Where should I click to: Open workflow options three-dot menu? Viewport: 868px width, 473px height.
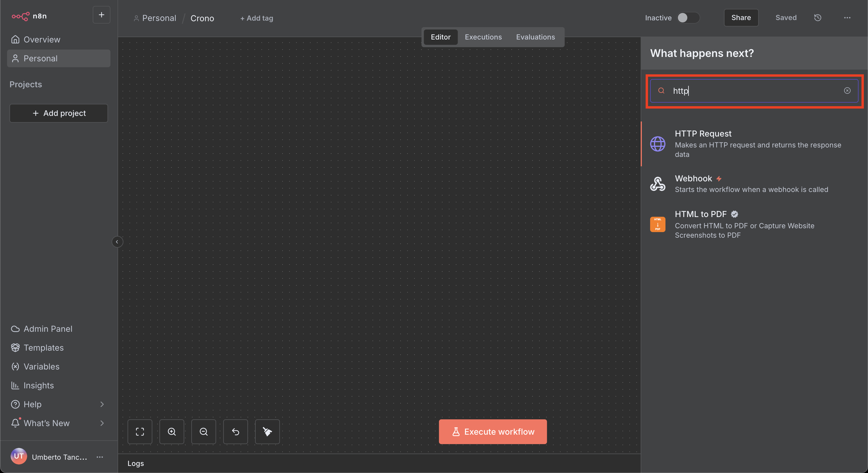pos(847,17)
